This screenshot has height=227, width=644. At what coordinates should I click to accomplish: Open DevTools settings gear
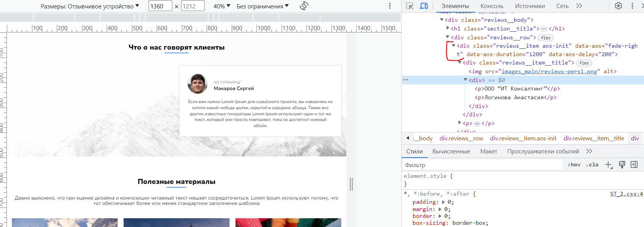pyautogui.click(x=618, y=6)
